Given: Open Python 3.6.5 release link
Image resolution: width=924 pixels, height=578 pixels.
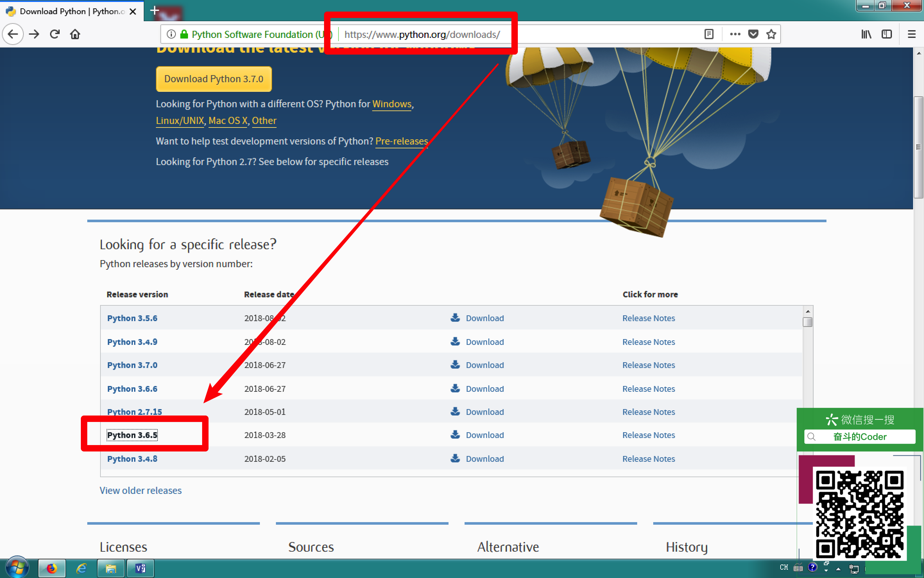Looking at the screenshot, I should pos(132,435).
